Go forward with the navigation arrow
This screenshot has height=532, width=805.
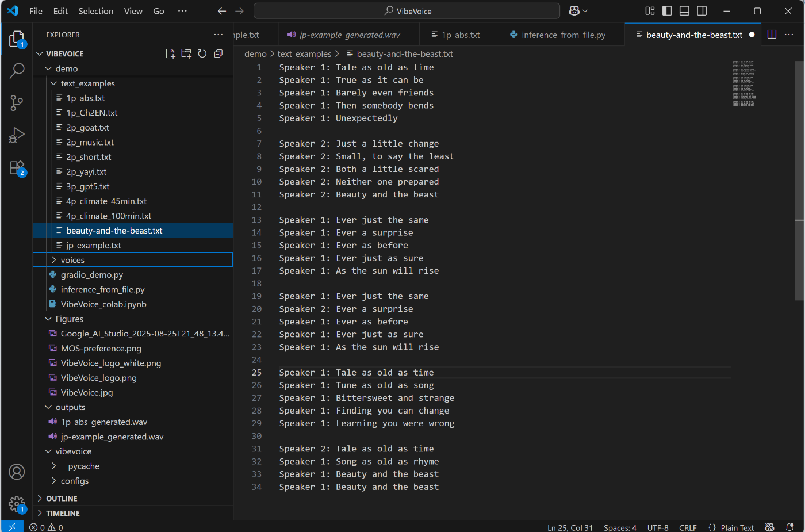[240, 11]
